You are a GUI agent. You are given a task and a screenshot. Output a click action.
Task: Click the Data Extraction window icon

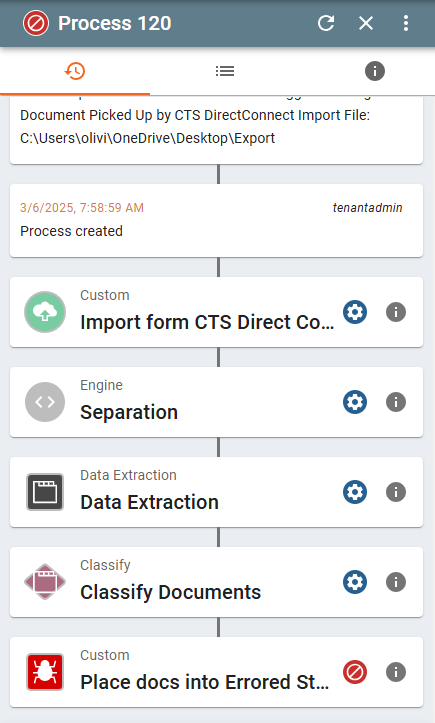click(x=45, y=492)
